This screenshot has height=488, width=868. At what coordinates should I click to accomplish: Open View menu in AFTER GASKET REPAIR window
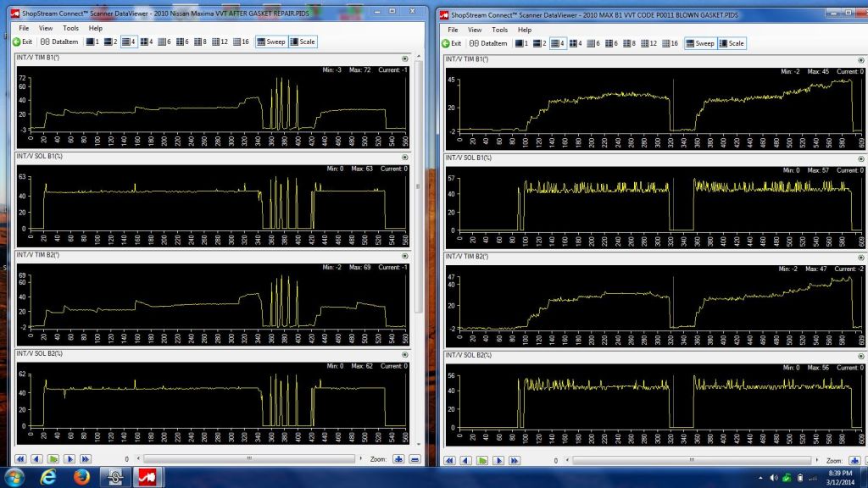46,28
